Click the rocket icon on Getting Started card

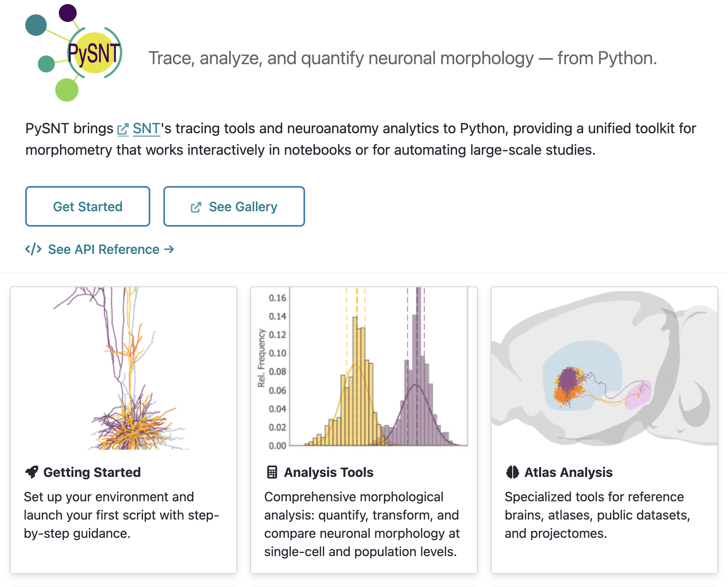pos(31,472)
